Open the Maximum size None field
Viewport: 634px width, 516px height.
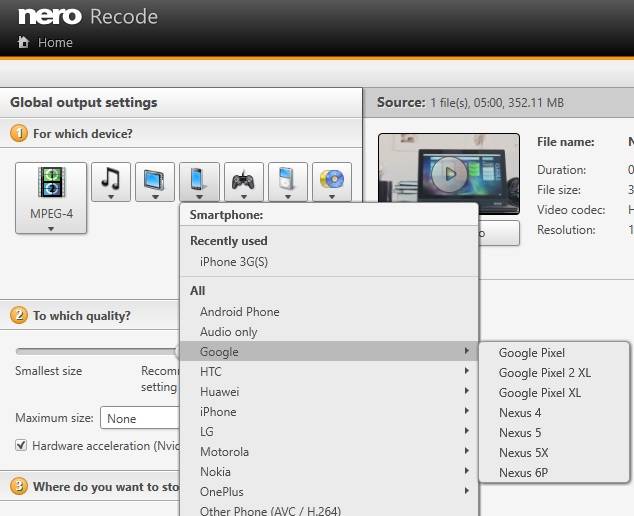click(x=140, y=418)
